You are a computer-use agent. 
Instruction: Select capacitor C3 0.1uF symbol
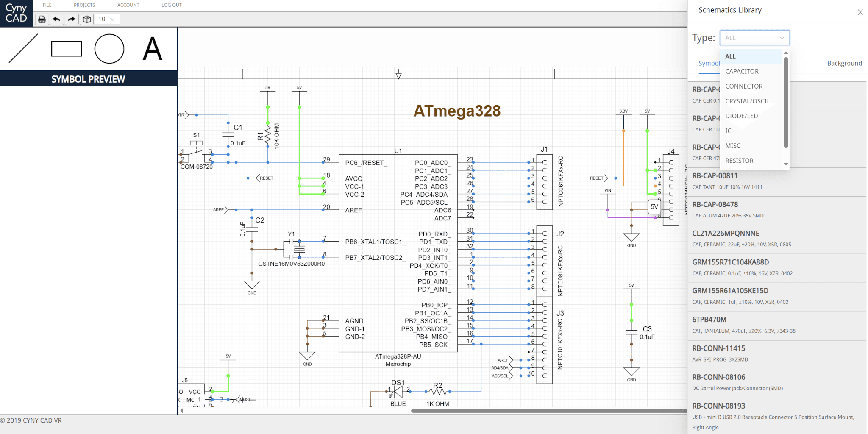click(632, 332)
